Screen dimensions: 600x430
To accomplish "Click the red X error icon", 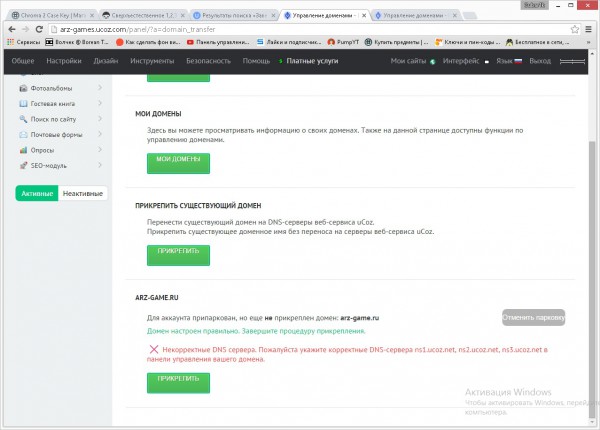I will [x=154, y=349].
